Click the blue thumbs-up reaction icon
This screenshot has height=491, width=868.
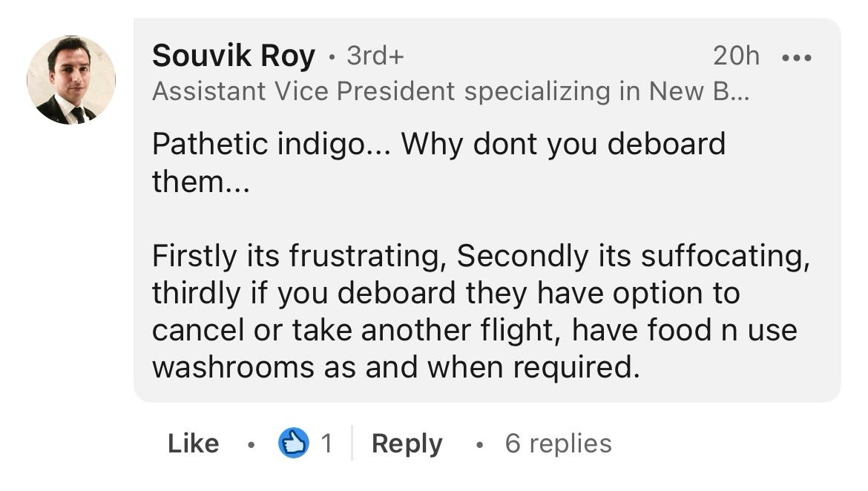pyautogui.click(x=293, y=444)
